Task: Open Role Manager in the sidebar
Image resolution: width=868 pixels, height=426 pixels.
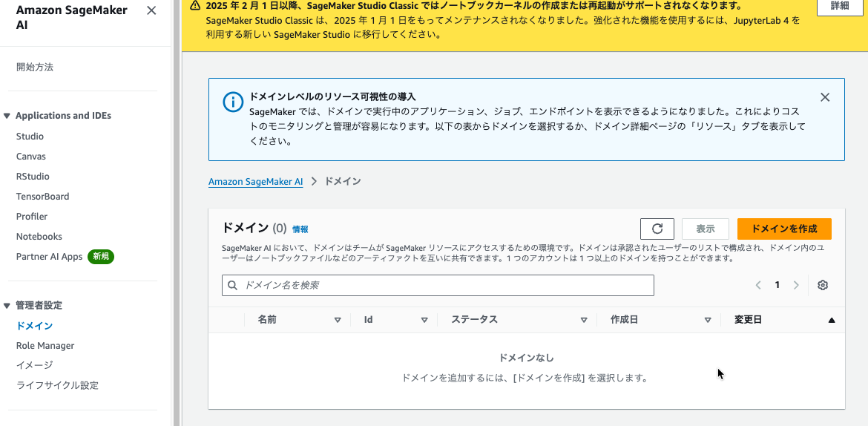Action: point(45,345)
